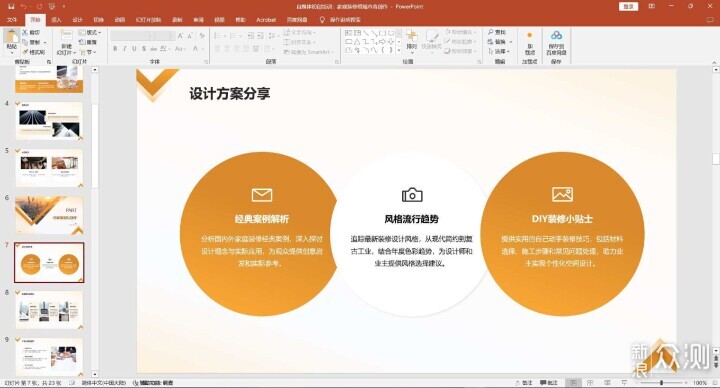
Task: Click 转换为 SmartArt button
Action: tap(309, 52)
